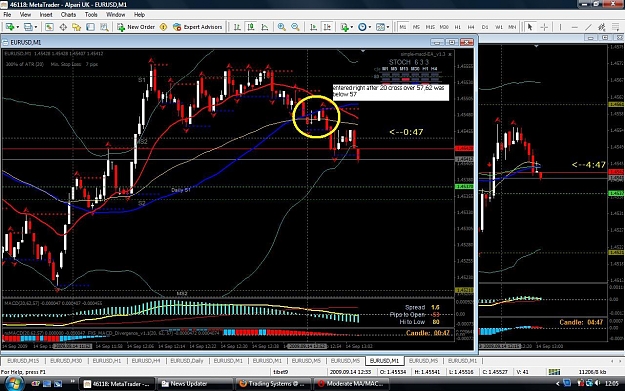Image resolution: width=625 pixels, height=391 pixels.
Task: Open the Tools menu
Action: 91,15
